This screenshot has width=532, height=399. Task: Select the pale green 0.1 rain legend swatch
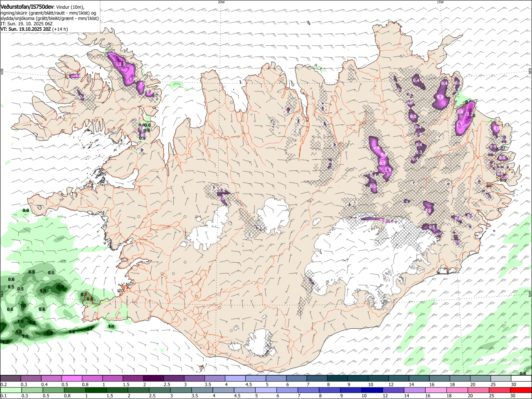pyautogui.click(x=10, y=390)
